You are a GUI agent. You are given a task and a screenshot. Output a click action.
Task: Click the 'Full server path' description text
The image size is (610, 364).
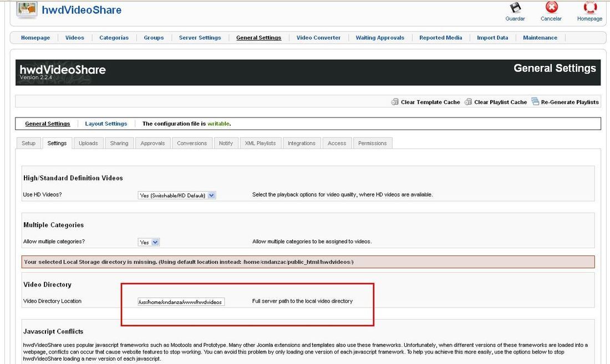(302, 301)
